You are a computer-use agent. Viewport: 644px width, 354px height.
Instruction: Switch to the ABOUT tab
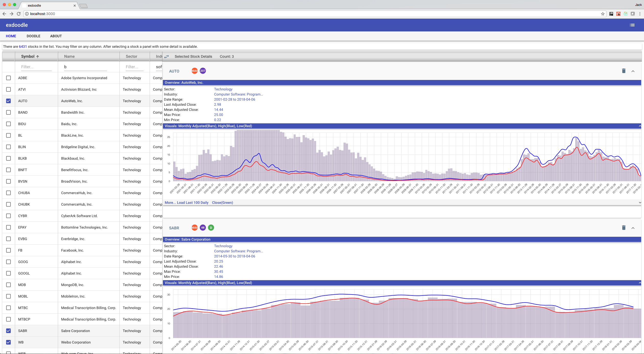tap(56, 36)
